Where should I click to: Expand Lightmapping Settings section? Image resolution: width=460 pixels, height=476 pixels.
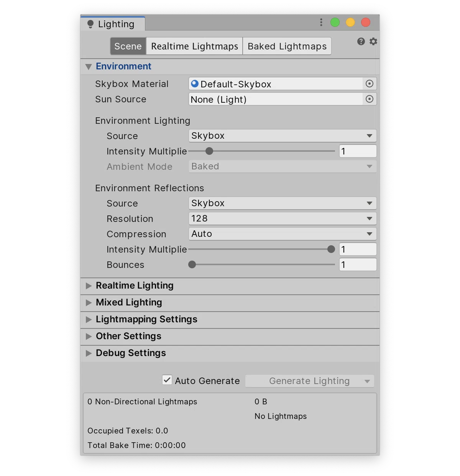point(89,319)
